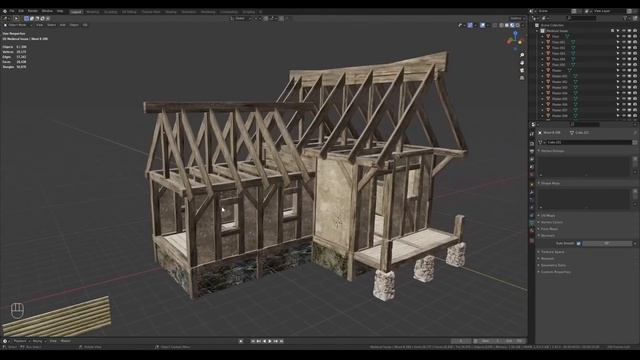
Task: Open the Scene properties tab
Action: [x=531, y=167]
